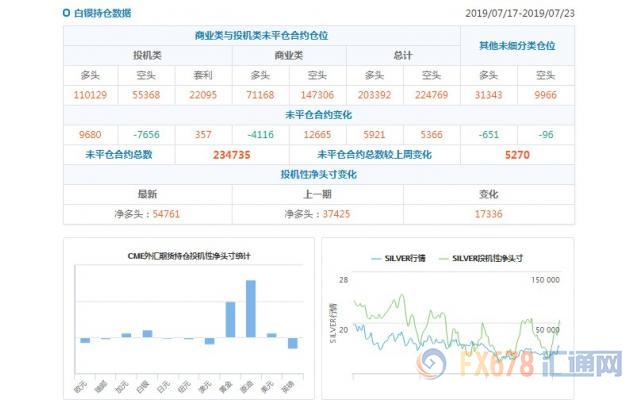Click the 未平仓合约总数较上周变化 label
The width and height of the screenshot is (640, 400).
tap(374, 155)
